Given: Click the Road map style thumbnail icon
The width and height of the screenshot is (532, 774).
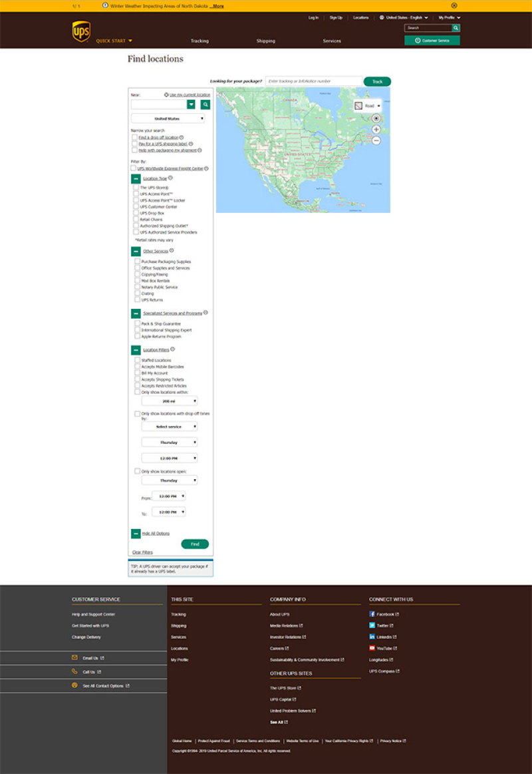Looking at the screenshot, I should (358, 106).
